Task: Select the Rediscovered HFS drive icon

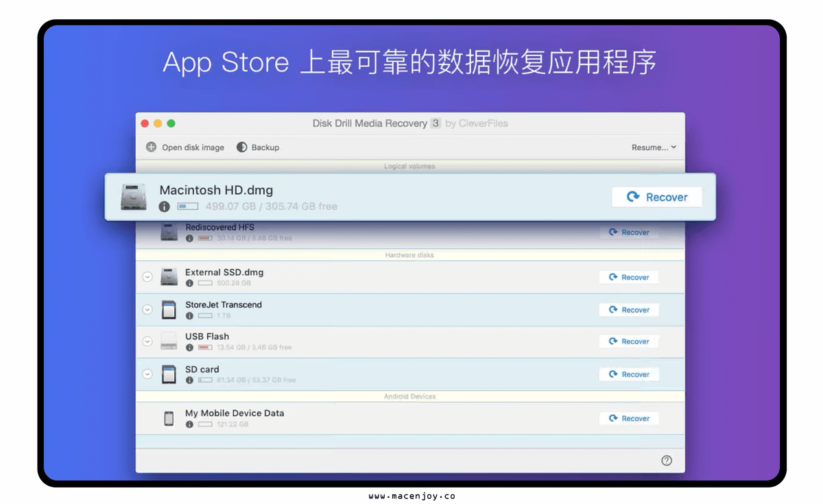Action: [169, 232]
